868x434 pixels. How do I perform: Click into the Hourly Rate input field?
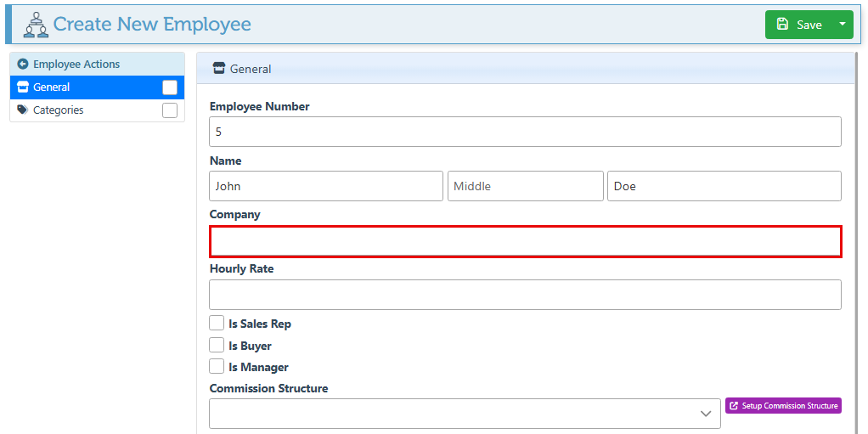click(525, 295)
